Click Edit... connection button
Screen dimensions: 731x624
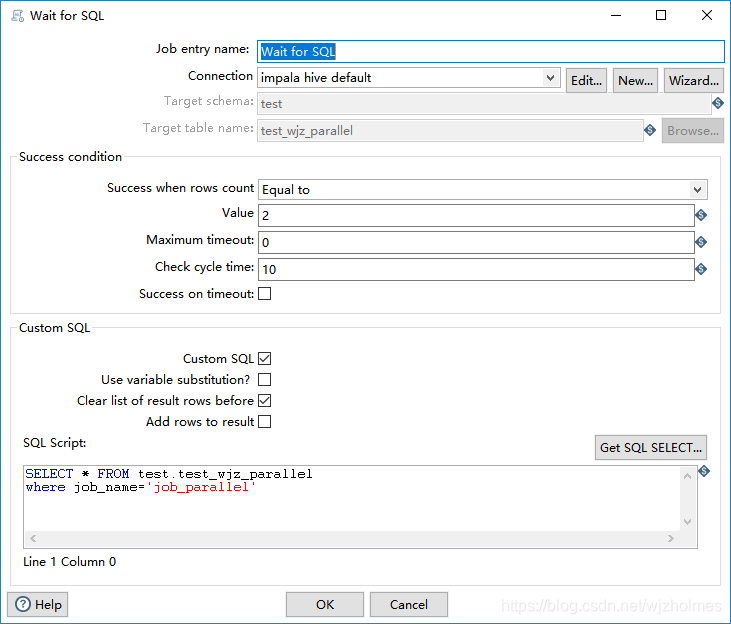(x=586, y=81)
